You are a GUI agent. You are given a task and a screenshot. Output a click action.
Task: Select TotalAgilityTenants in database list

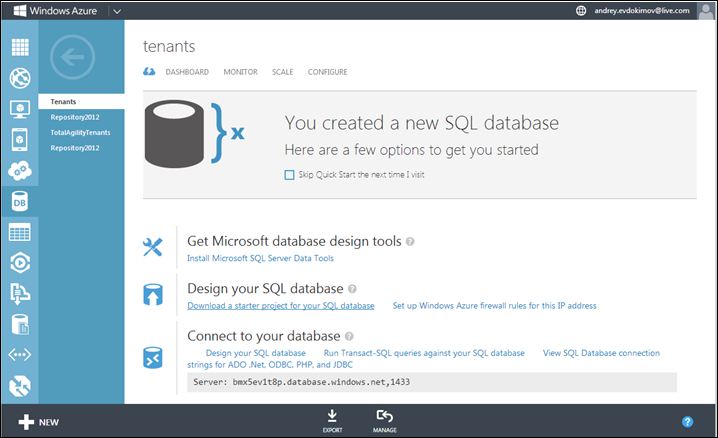point(80,132)
